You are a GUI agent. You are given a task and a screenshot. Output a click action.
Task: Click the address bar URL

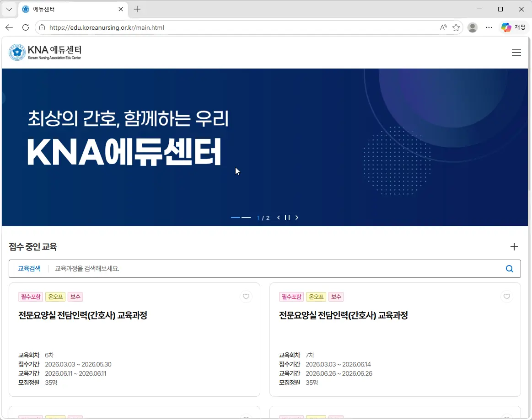point(107,27)
